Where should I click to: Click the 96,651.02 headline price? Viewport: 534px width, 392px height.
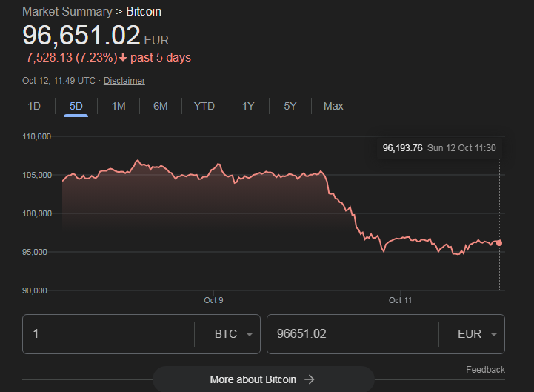pyautogui.click(x=81, y=35)
